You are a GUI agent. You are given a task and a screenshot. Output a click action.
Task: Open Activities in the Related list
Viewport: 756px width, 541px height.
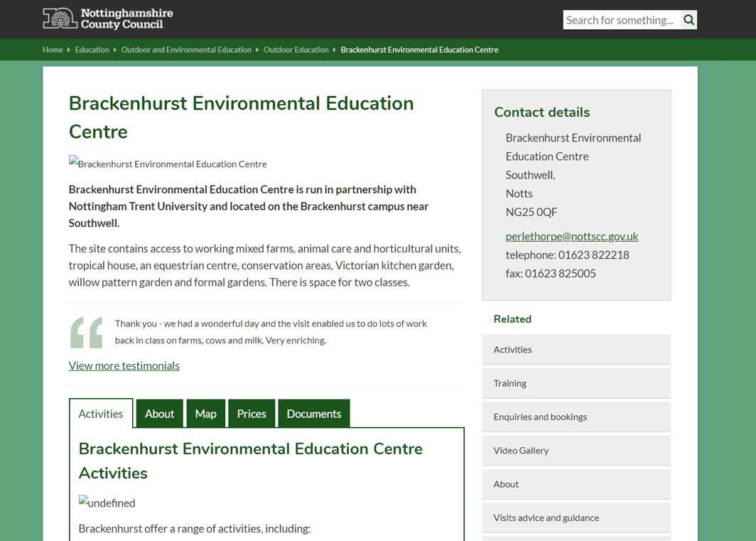click(576, 349)
